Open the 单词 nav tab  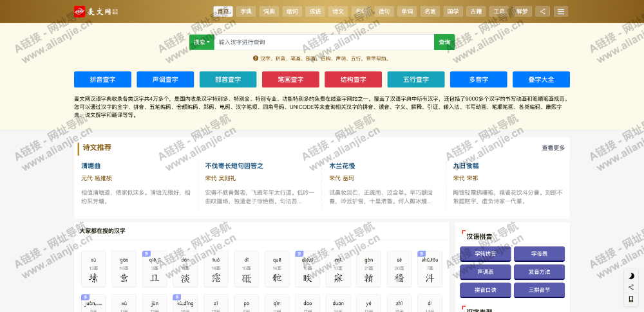[x=407, y=12]
